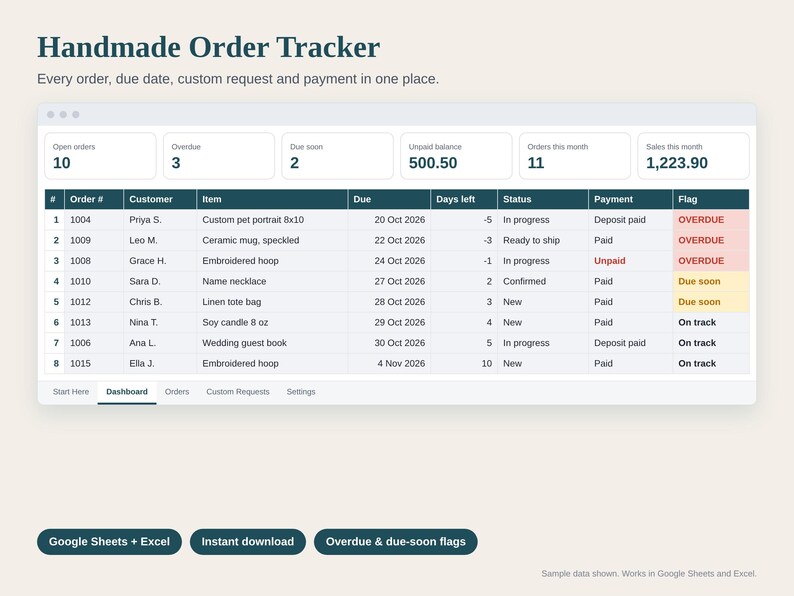Click the Flag column header
794x596 pixels.
[x=711, y=200]
